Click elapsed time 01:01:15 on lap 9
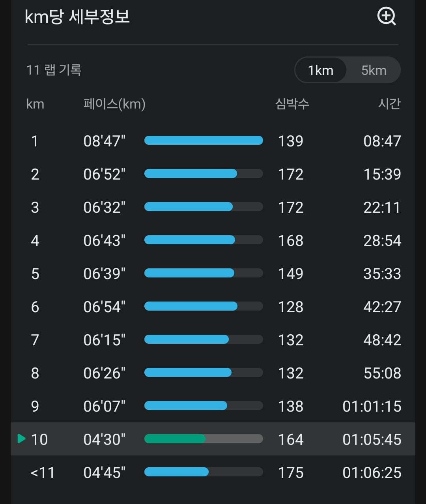The image size is (426, 504). click(372, 406)
